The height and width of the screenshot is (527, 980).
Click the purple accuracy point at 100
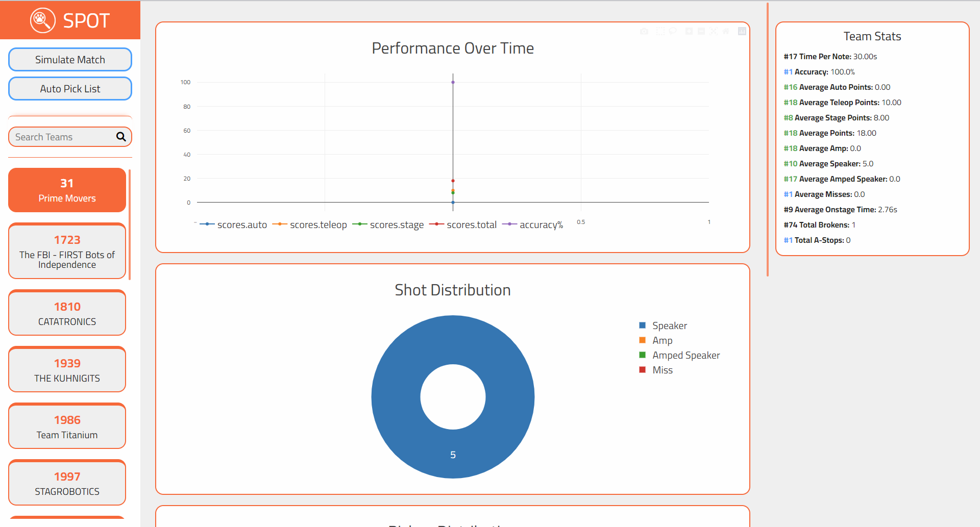point(453,82)
